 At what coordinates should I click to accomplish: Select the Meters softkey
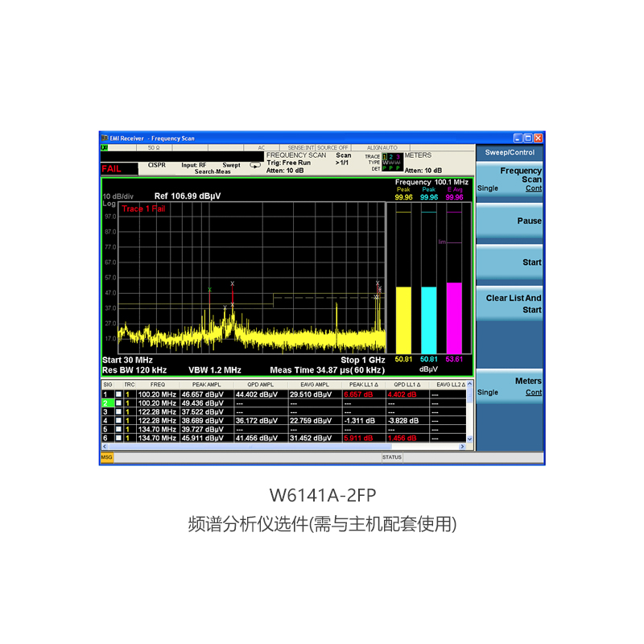(510, 386)
